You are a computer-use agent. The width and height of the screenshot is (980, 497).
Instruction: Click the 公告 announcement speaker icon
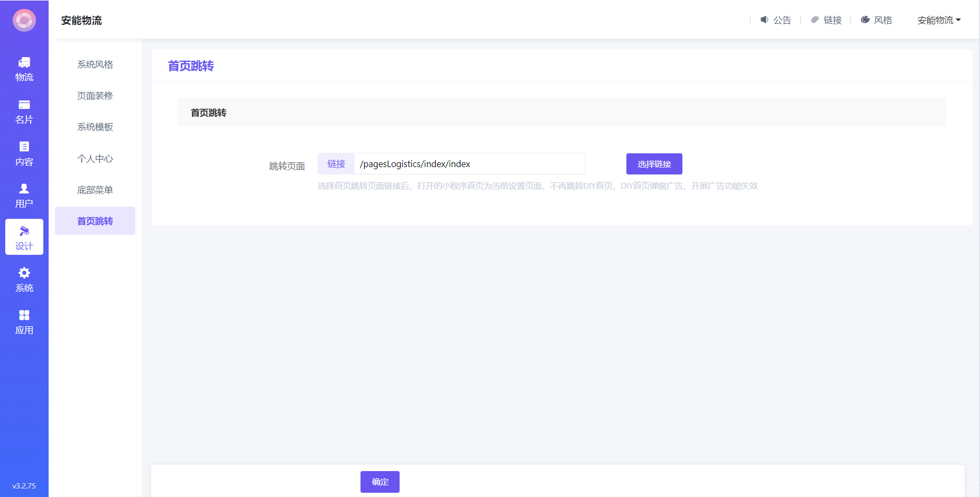pyautogui.click(x=764, y=20)
